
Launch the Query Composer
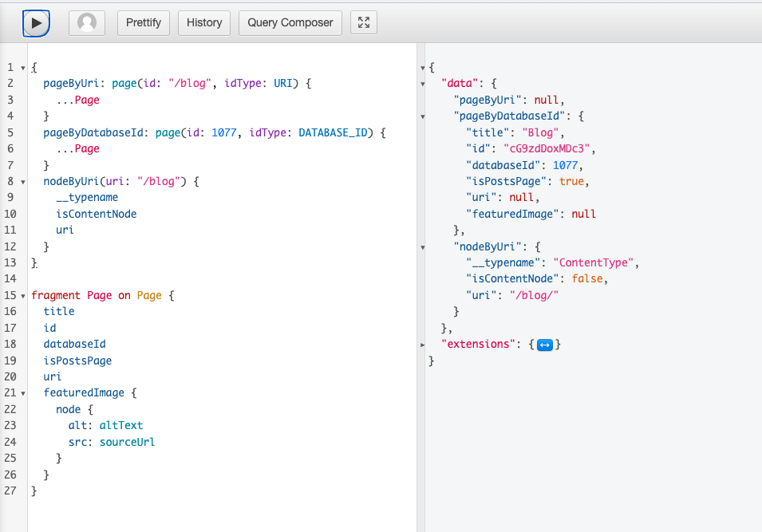[290, 22]
